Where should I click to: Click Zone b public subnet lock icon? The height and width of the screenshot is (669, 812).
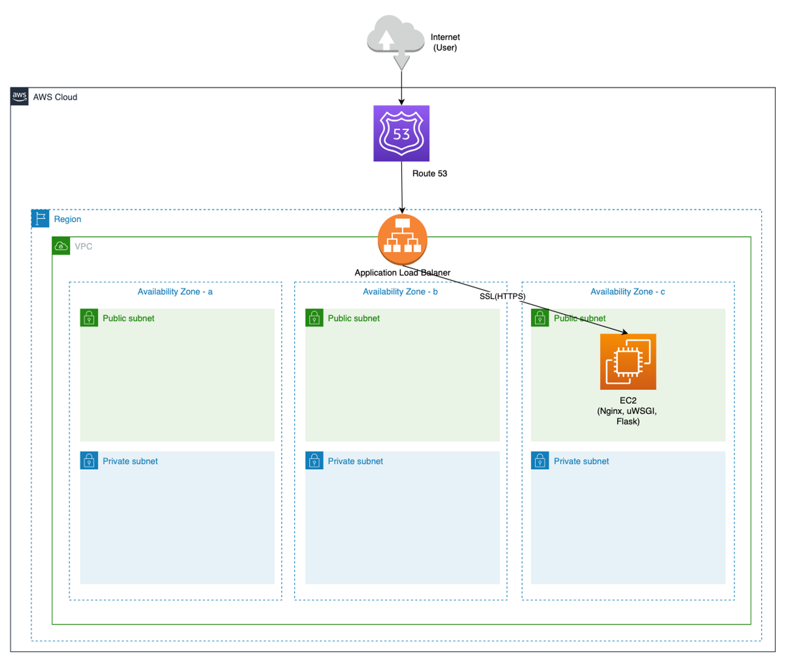tap(314, 318)
